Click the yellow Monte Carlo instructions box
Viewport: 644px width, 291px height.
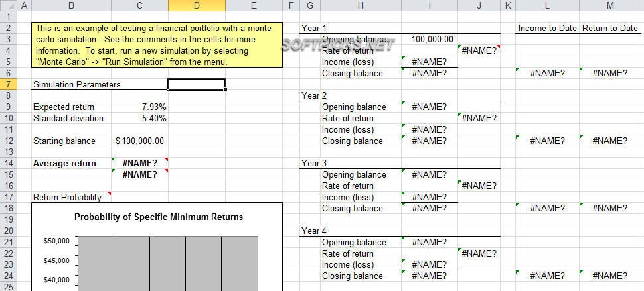pos(157,45)
